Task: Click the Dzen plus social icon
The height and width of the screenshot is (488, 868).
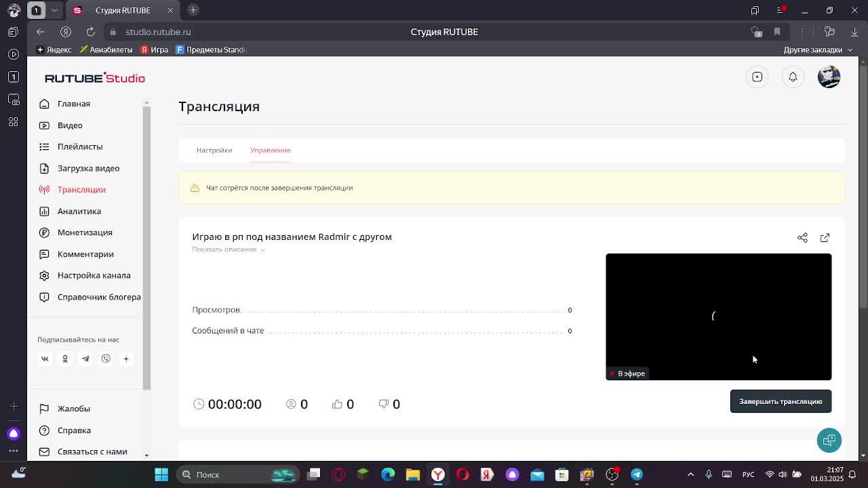Action: (x=125, y=359)
